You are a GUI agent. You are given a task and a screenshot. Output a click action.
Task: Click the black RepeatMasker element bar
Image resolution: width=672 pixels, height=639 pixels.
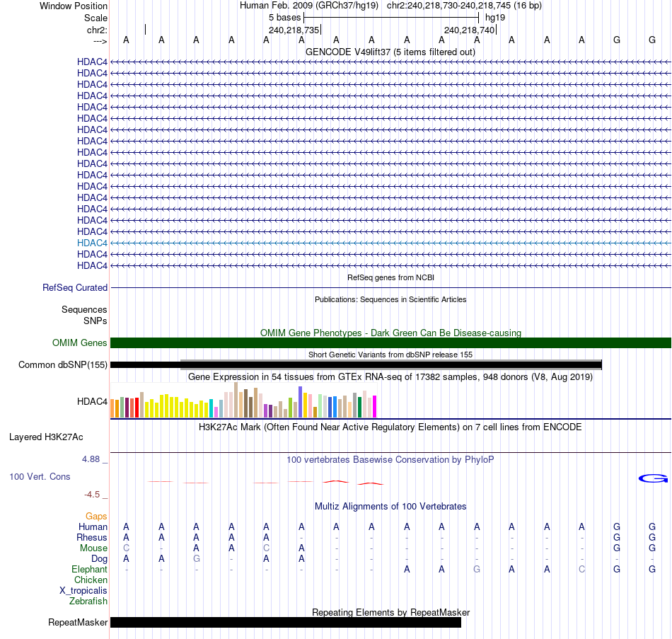286,622
